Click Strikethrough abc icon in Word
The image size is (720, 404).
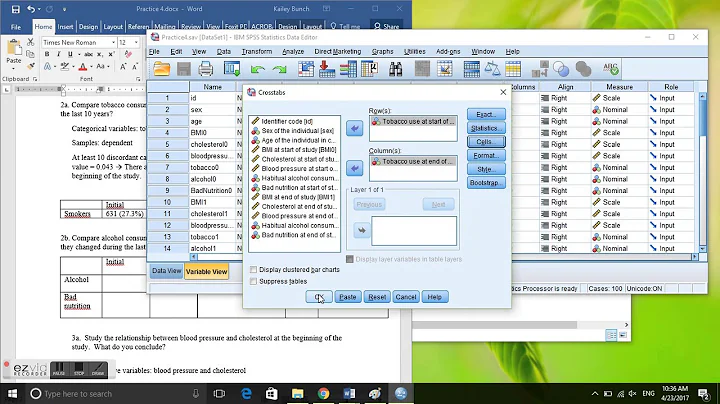[88, 54]
